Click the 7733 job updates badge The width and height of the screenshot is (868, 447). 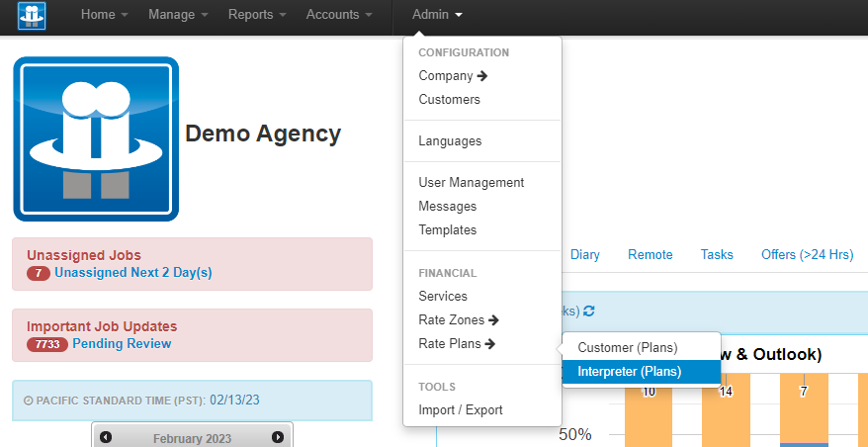[x=47, y=344]
